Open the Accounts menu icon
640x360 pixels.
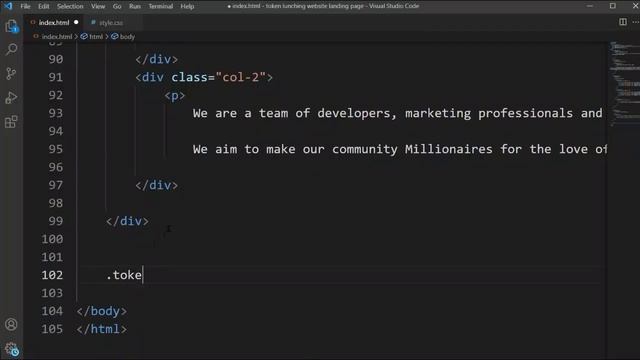(x=11, y=324)
